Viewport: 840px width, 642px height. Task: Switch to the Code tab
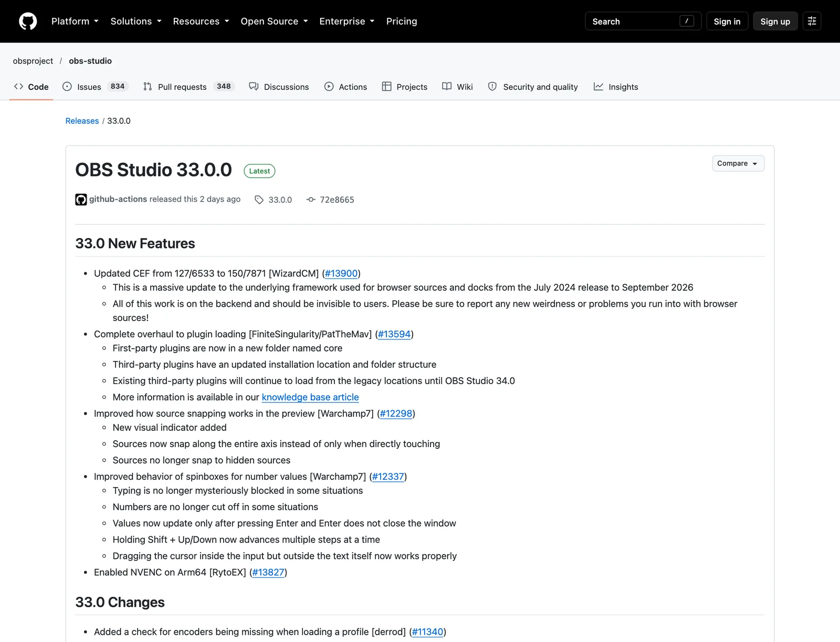point(31,87)
